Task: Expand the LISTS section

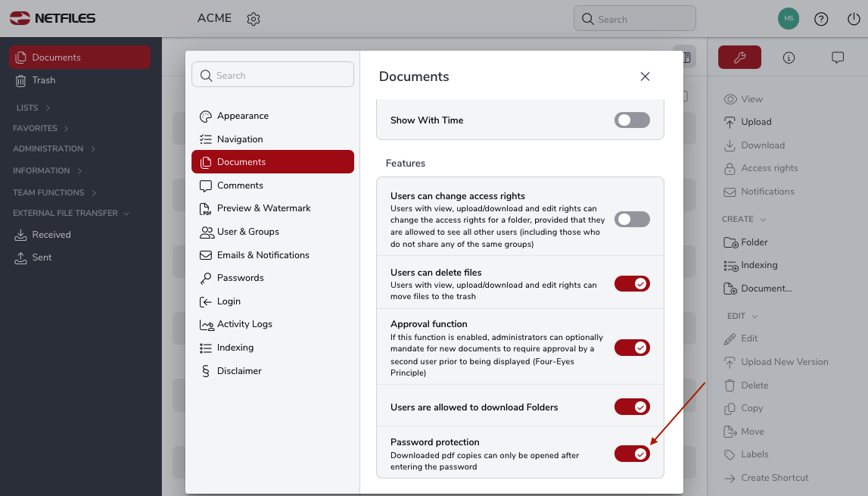Action: point(33,108)
